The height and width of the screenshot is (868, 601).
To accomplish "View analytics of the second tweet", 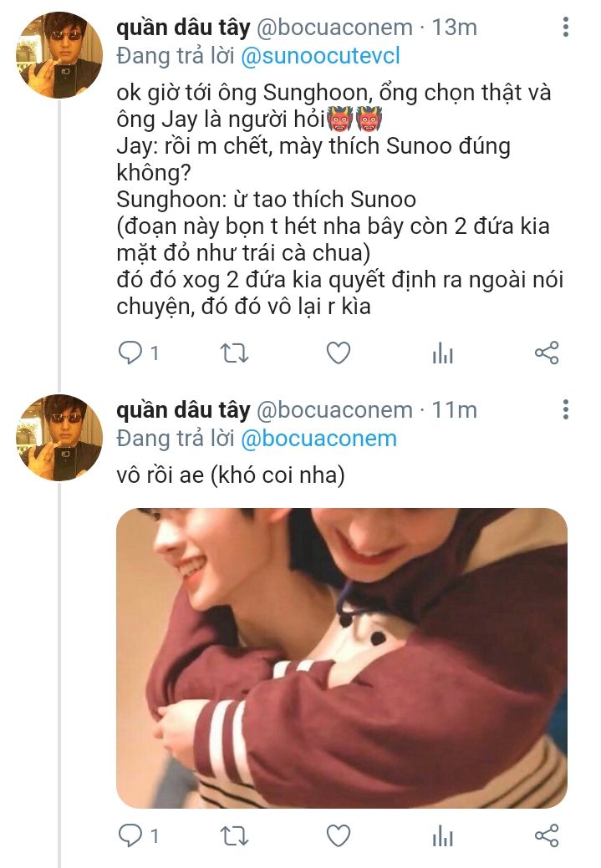I will (442, 835).
